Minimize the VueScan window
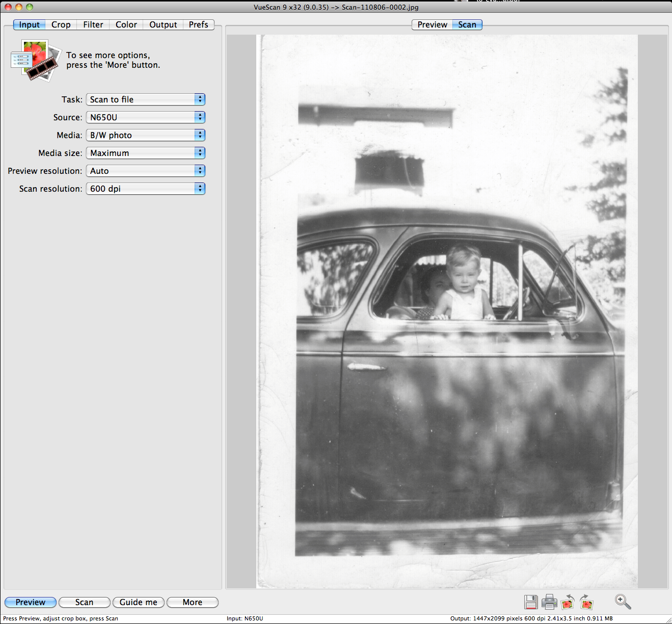This screenshot has height=624, width=672. [19, 7]
